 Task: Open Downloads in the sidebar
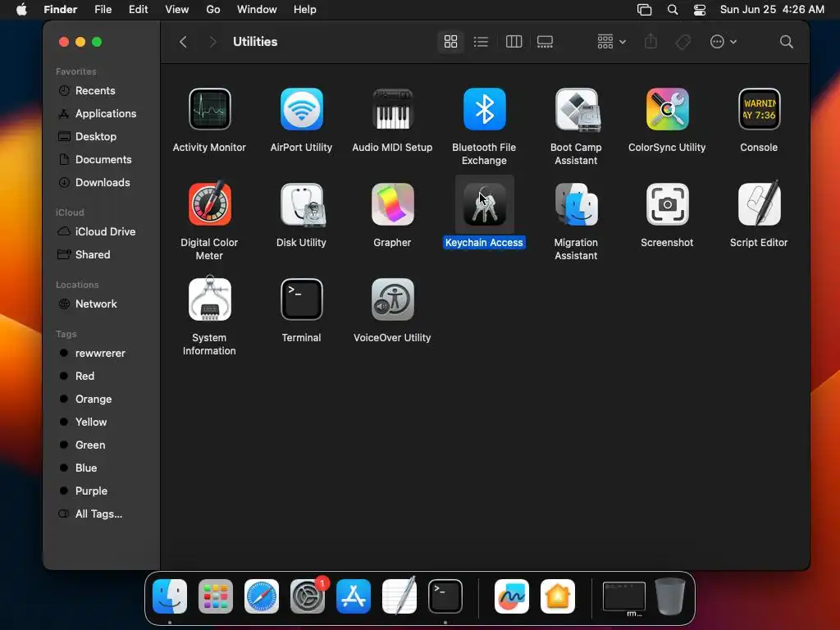101,183
